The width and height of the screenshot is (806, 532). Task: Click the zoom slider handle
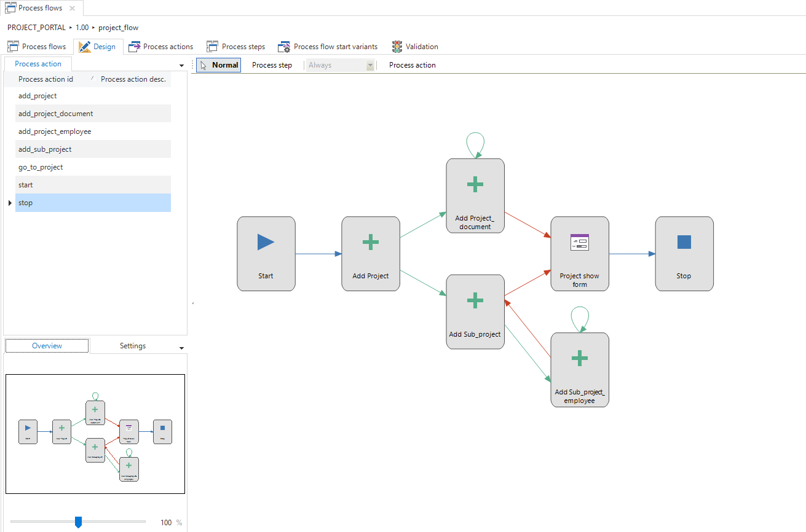coord(78,522)
